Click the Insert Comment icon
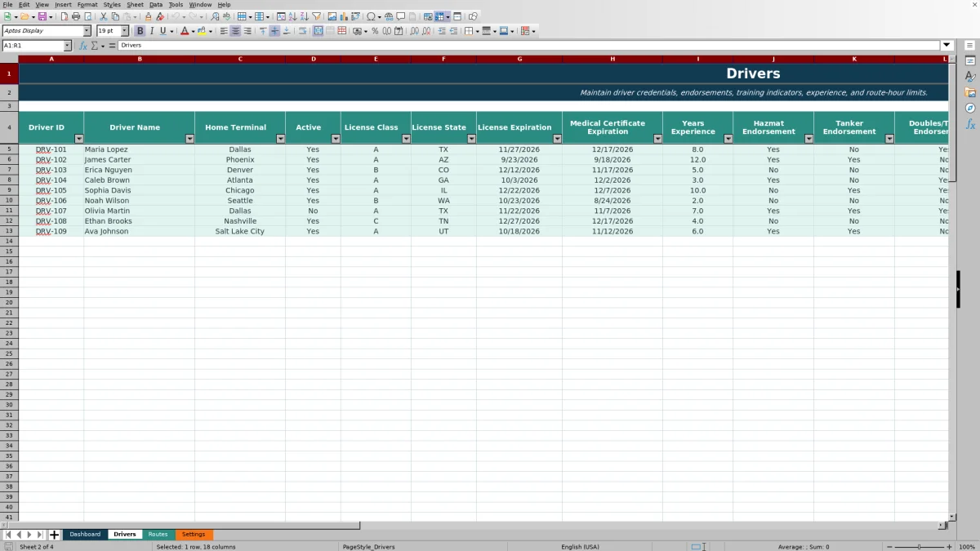This screenshot has width=980, height=551. tap(401, 16)
